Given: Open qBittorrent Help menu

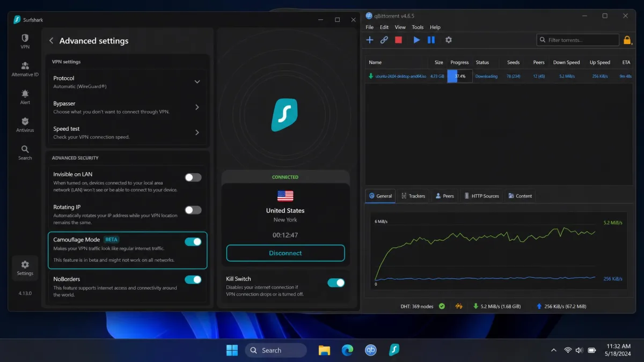Looking at the screenshot, I should pos(435,27).
